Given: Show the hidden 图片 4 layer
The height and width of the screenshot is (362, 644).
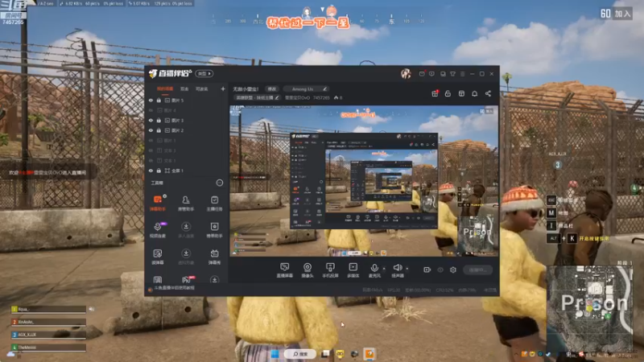Looking at the screenshot, I should pos(151,110).
